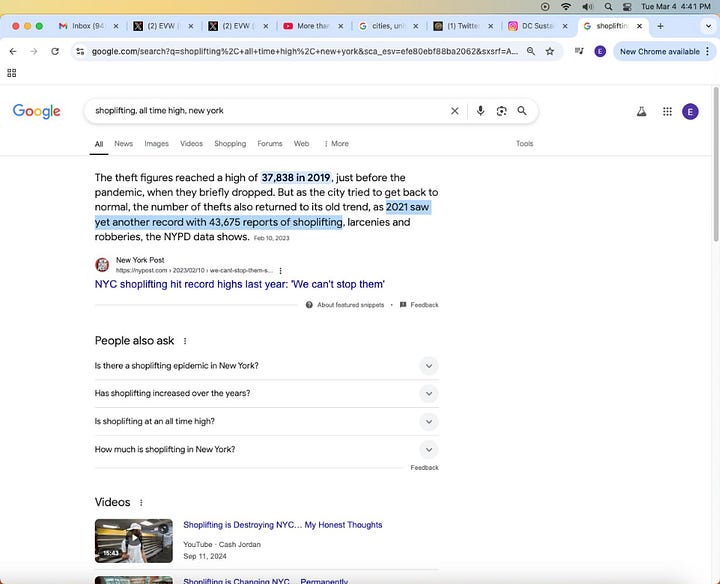The width and height of the screenshot is (720, 584).
Task: Open the Google apps grid
Action: pyautogui.click(x=667, y=111)
